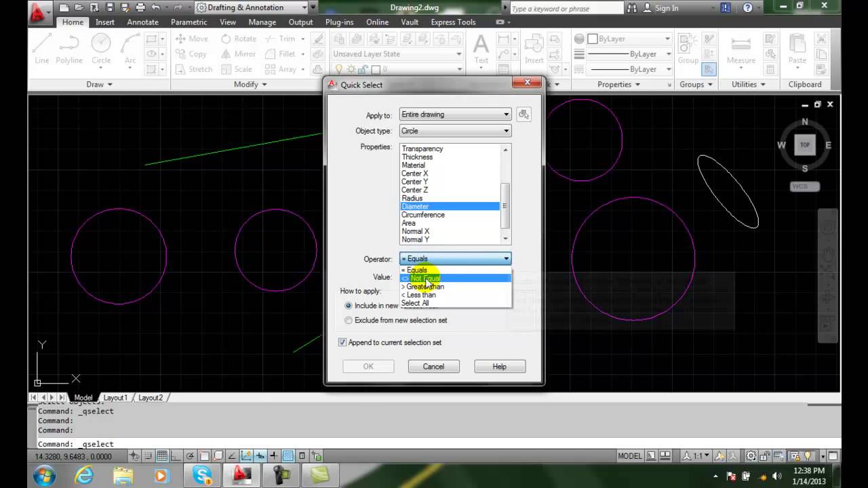Click the Copy tool in Modify panel

[x=191, y=54]
